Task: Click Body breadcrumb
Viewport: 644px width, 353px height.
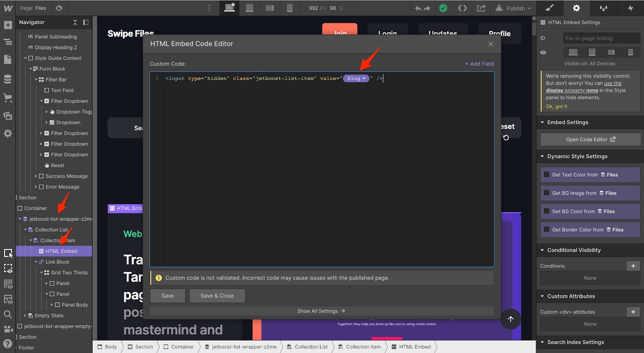Action: 107,347
